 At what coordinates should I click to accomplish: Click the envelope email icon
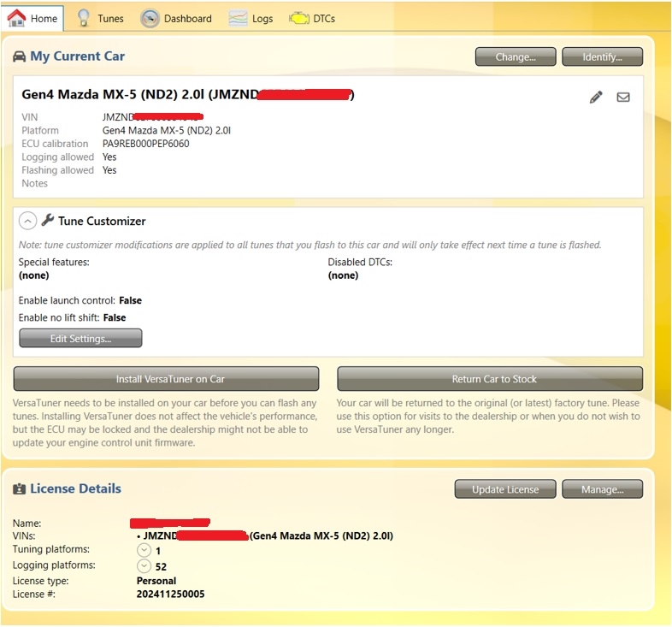pos(623,98)
